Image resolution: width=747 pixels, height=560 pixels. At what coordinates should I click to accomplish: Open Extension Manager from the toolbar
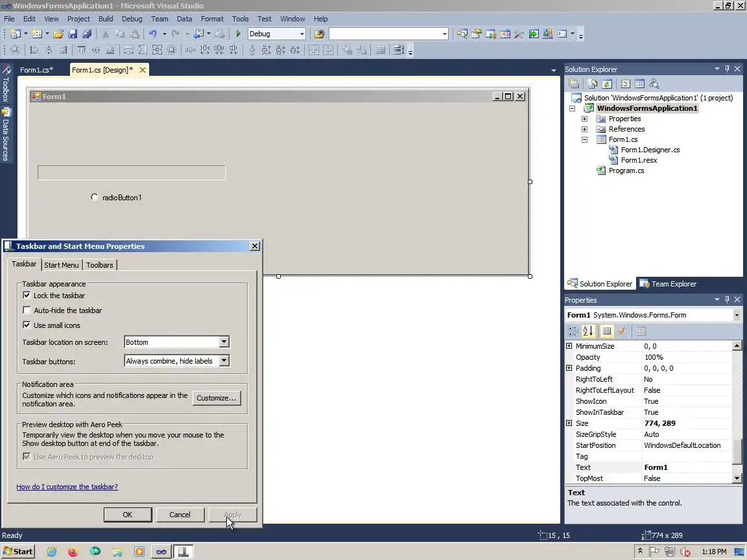click(548, 34)
